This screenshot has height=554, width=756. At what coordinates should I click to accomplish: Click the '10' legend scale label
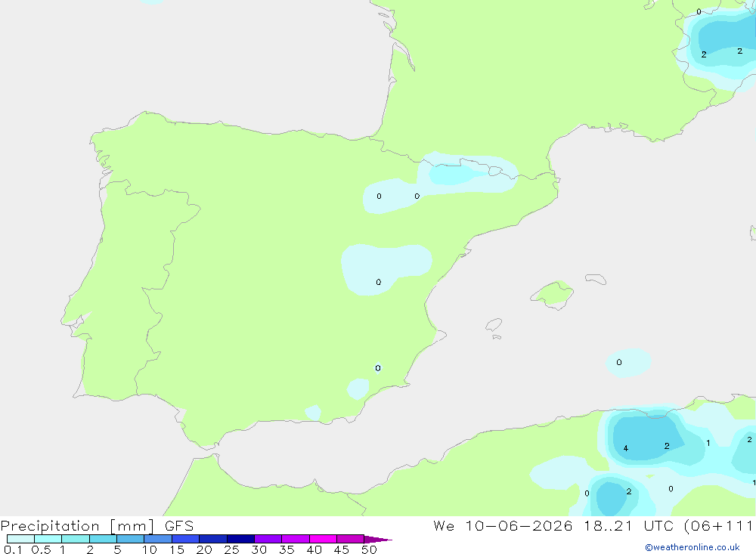click(x=150, y=549)
